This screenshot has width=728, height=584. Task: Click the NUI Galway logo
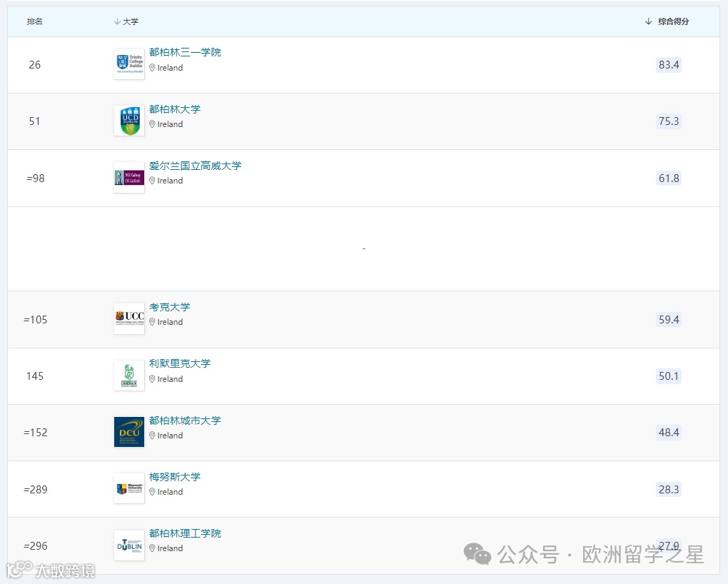click(129, 178)
